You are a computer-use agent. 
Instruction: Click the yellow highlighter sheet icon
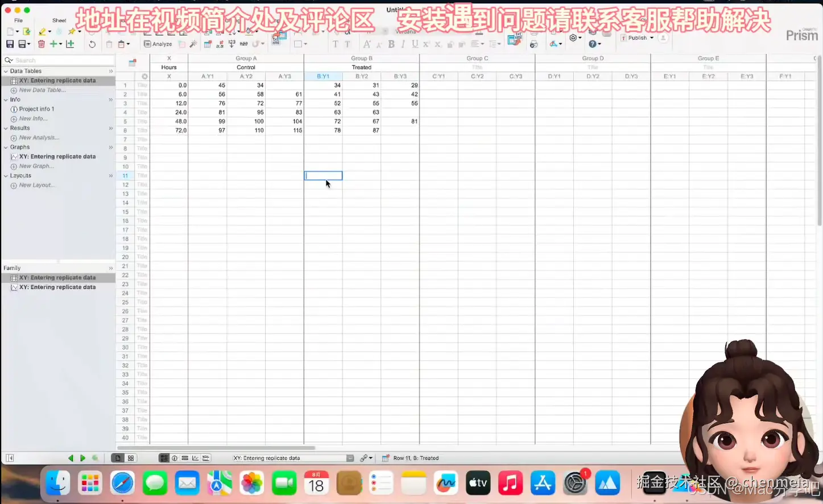42,32
